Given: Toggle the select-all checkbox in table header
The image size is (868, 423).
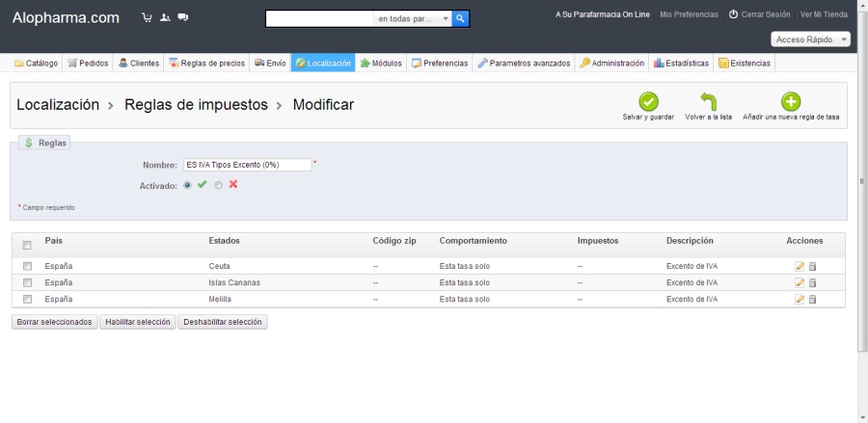Looking at the screenshot, I should (27, 246).
